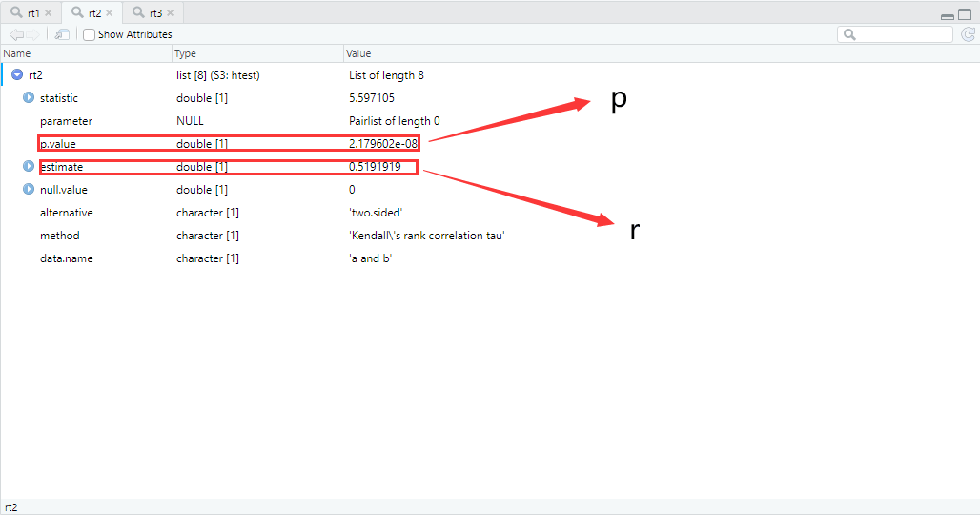The image size is (980, 515).
Task: Close the rt1 tab
Action: pyautogui.click(x=48, y=13)
